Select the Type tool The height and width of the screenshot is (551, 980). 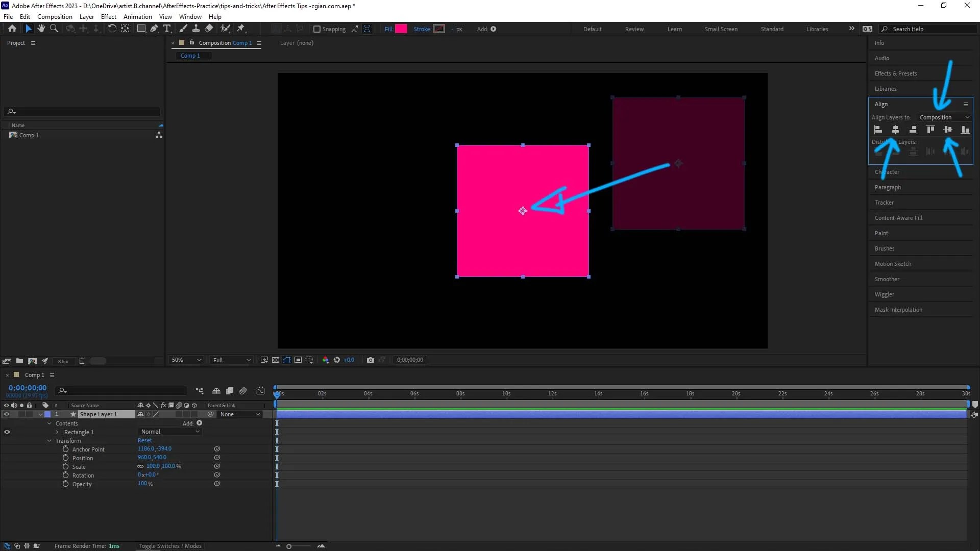[168, 29]
